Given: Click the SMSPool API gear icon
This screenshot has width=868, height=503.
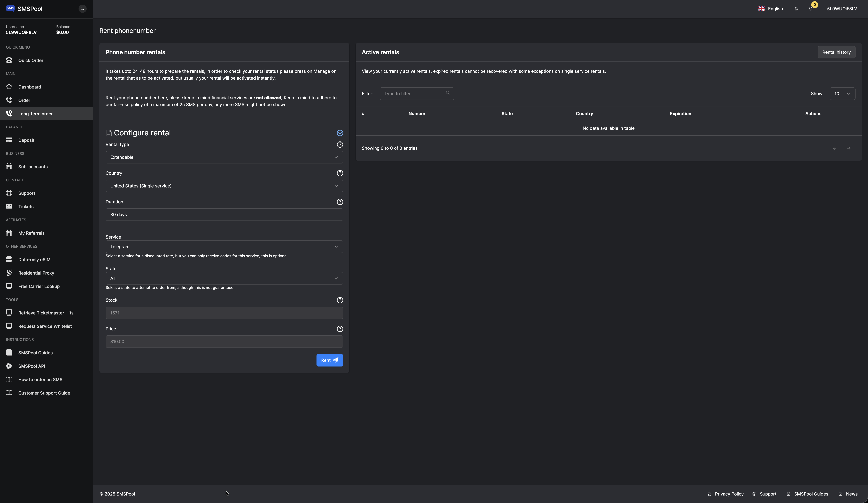Looking at the screenshot, I should (x=9, y=366).
